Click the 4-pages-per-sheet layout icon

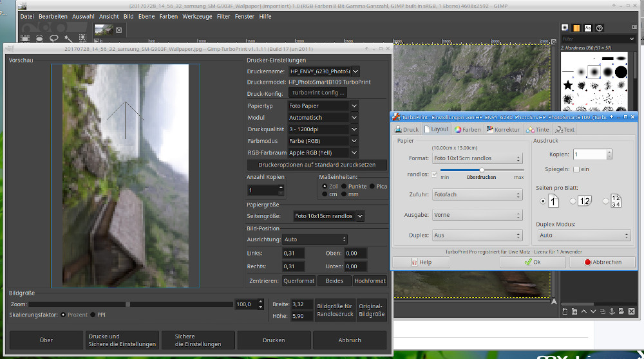(x=615, y=201)
